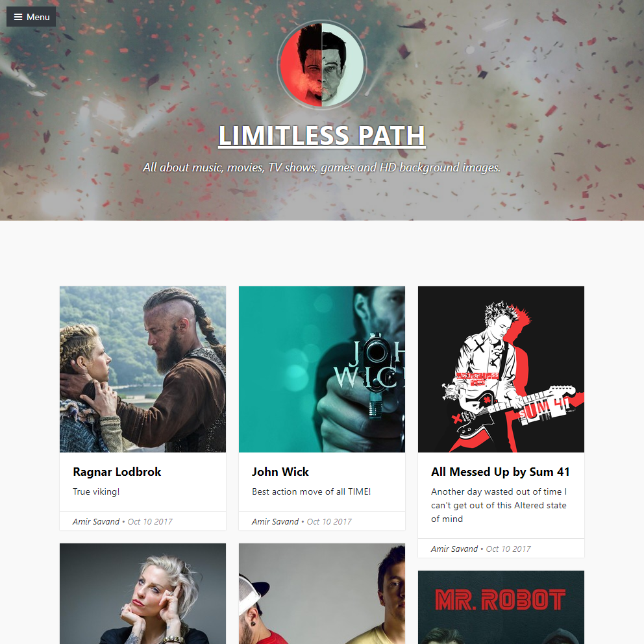Open the John Wick post thumbnail
The height and width of the screenshot is (644, 644).
pos(321,369)
